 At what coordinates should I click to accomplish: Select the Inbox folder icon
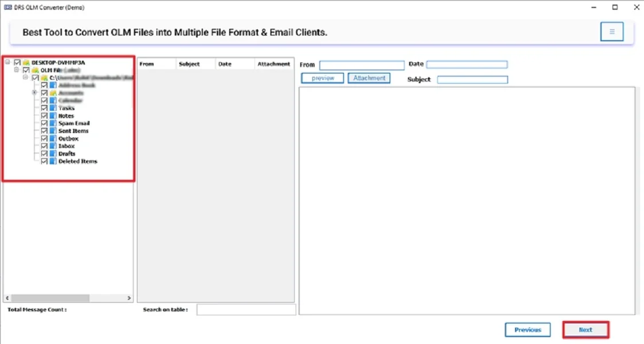pyautogui.click(x=53, y=146)
